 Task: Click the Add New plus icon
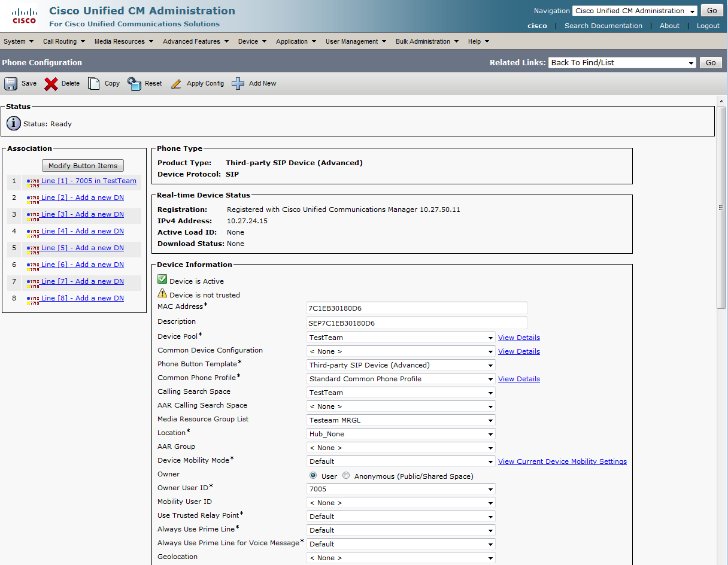[x=238, y=84]
